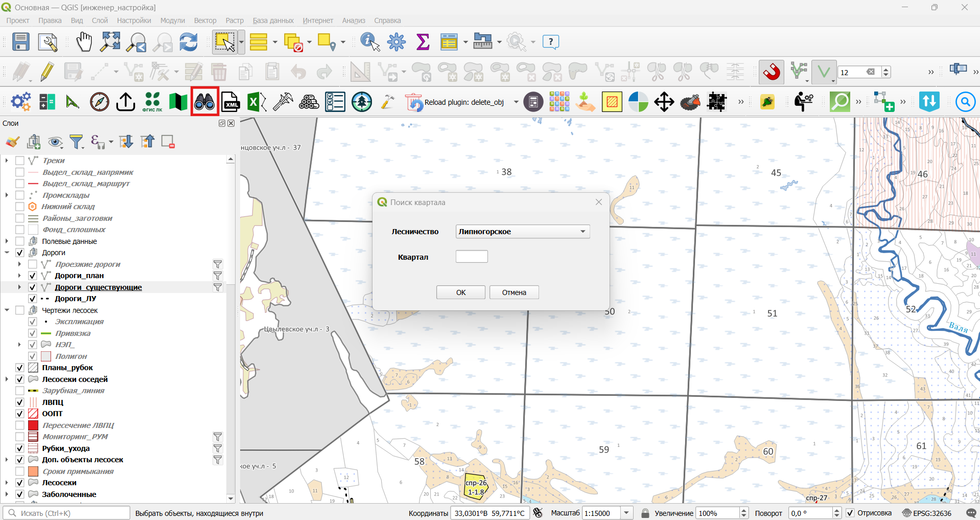The height and width of the screenshot is (520, 980).
Task: Open the attribute table icon
Action: click(449, 42)
